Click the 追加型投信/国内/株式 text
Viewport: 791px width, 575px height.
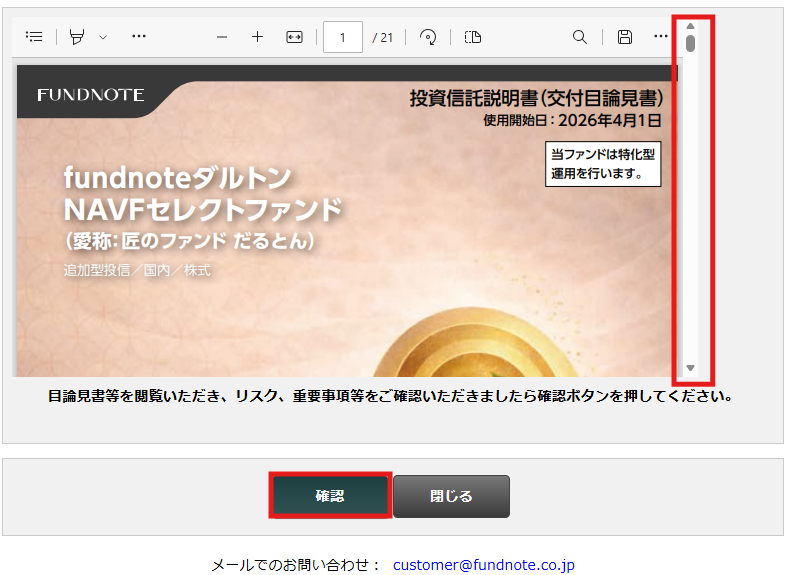(137, 270)
